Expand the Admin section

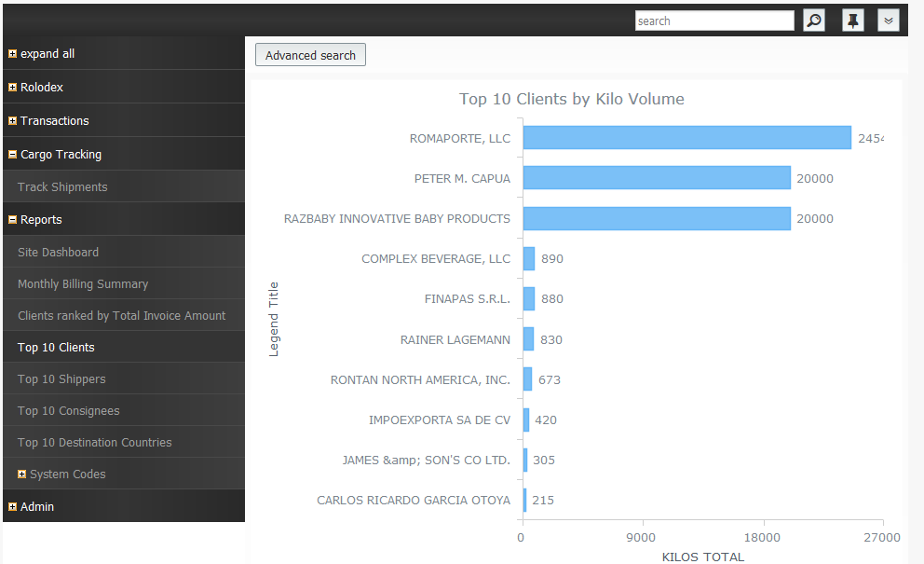12,507
